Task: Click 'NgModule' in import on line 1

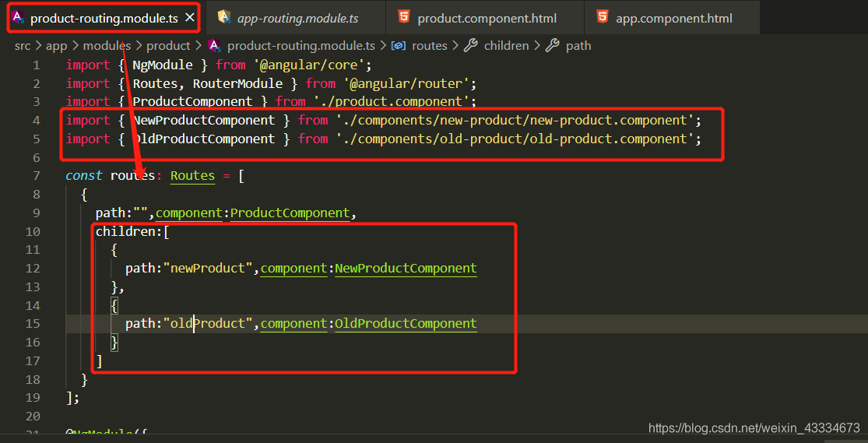Action: [163, 65]
